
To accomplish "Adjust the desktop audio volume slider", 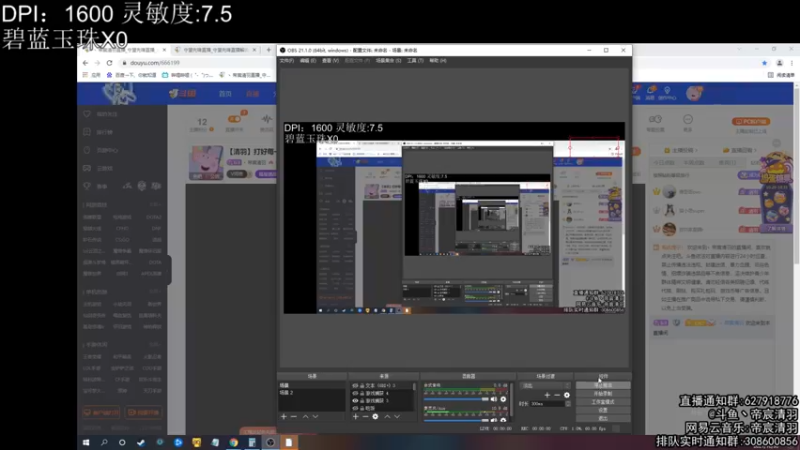I will [x=456, y=399].
